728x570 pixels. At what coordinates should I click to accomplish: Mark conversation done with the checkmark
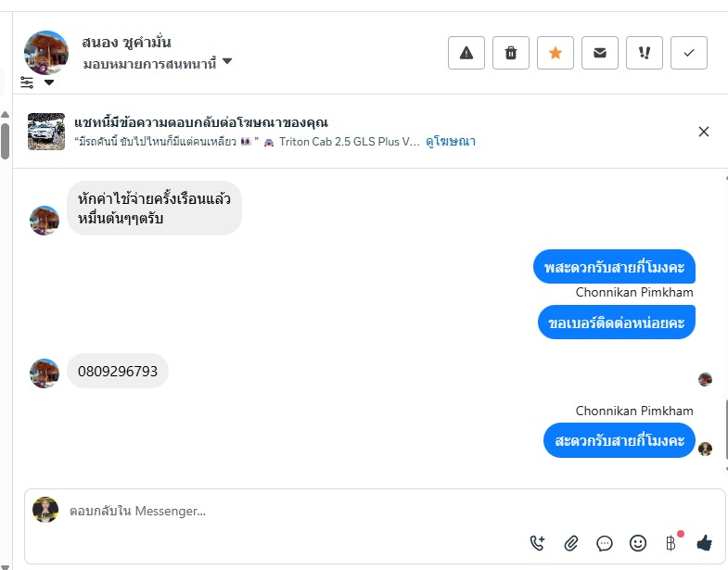(689, 53)
